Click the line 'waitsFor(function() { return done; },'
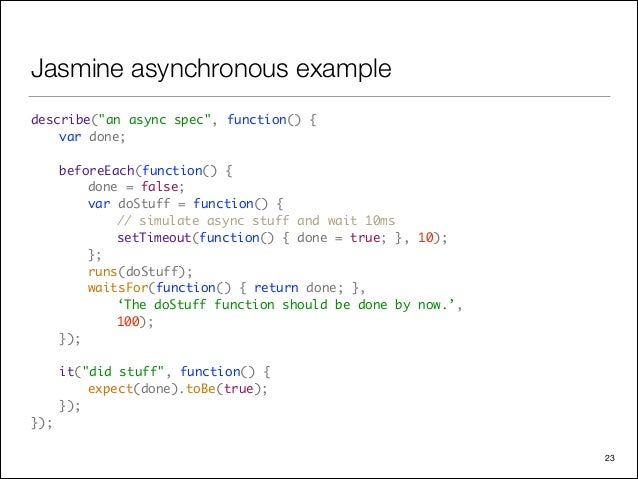This screenshot has height=479, width=638. tap(227, 288)
